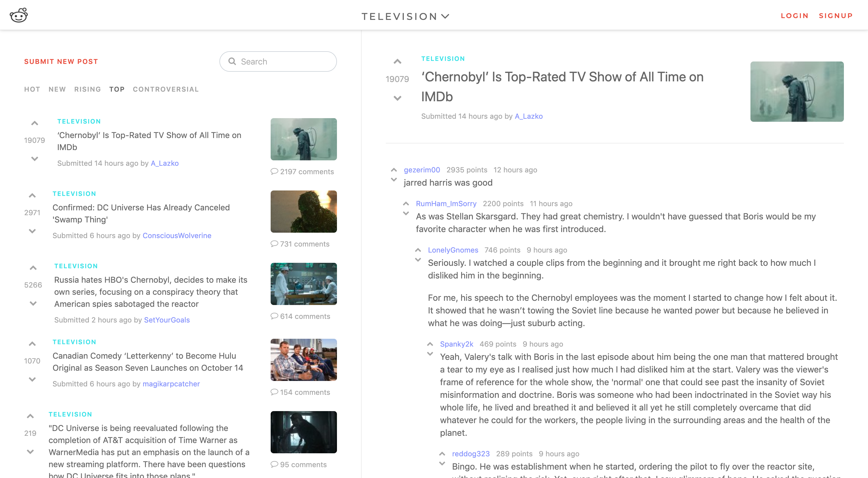Open the RISING sort tab
Viewport: 868px width, 478px height.
pyautogui.click(x=87, y=89)
